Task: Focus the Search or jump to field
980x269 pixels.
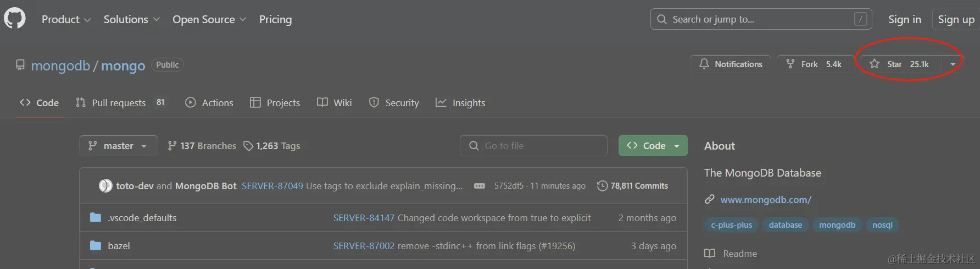Action: (x=761, y=19)
